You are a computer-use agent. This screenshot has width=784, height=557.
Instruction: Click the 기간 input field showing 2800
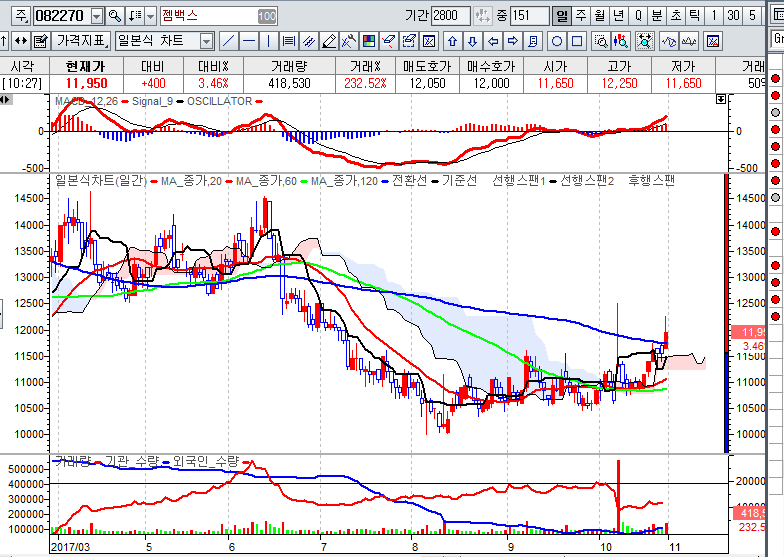(449, 16)
